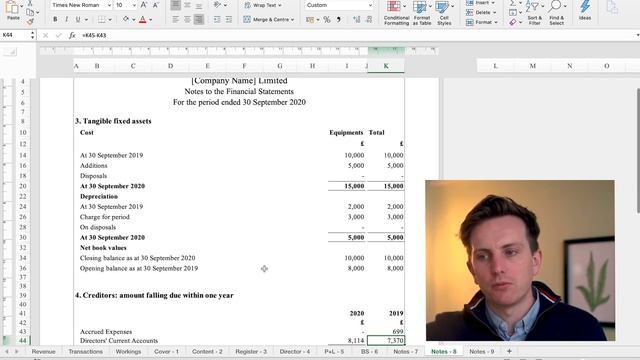Click the AutoSum sigma icon
The width and height of the screenshot is (640, 360).
pyautogui.click(x=513, y=3)
